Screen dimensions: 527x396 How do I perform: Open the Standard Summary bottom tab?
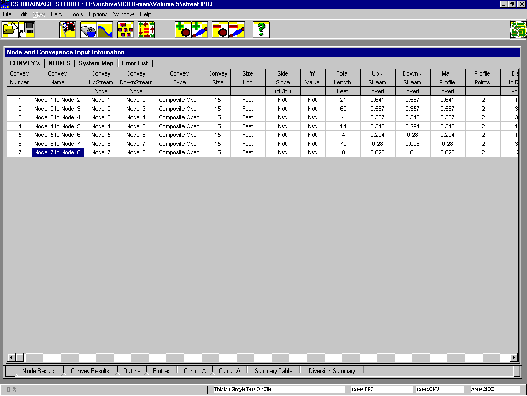[x=331, y=370]
